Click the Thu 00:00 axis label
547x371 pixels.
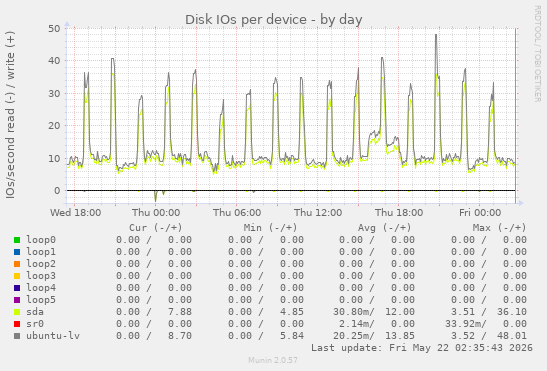(x=156, y=213)
